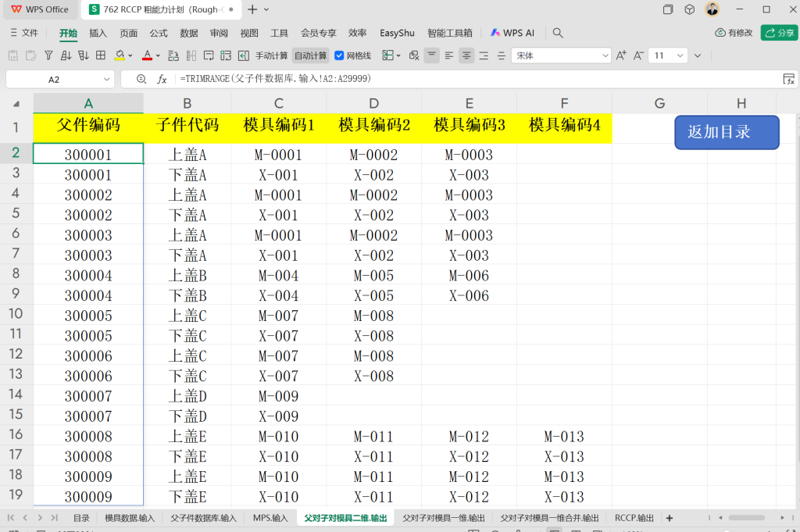Apply red font color A
Image resolution: width=800 pixels, height=532 pixels.
point(147,55)
